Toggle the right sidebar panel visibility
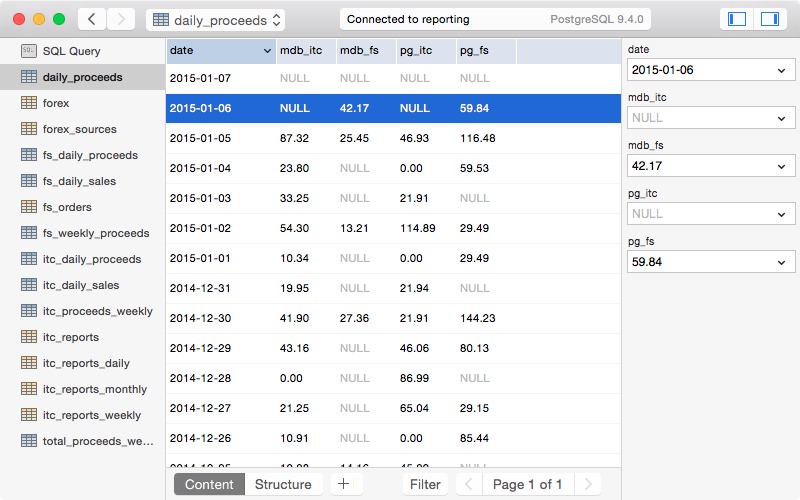 click(x=769, y=19)
